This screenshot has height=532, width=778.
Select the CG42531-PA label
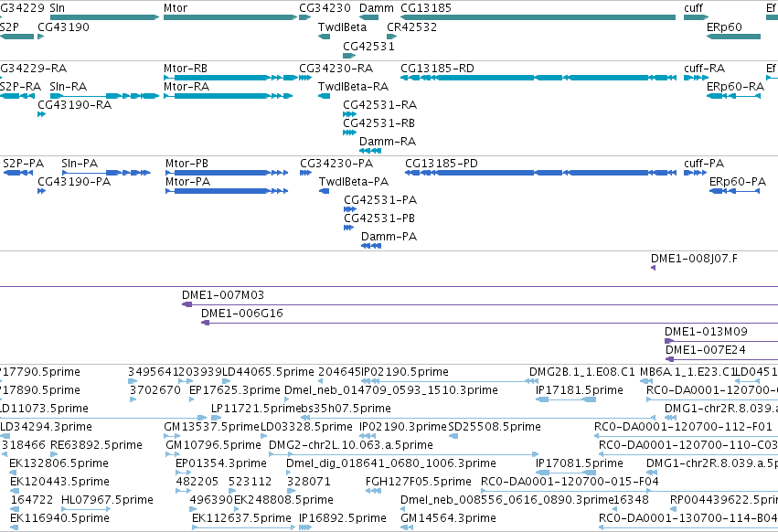click(380, 200)
